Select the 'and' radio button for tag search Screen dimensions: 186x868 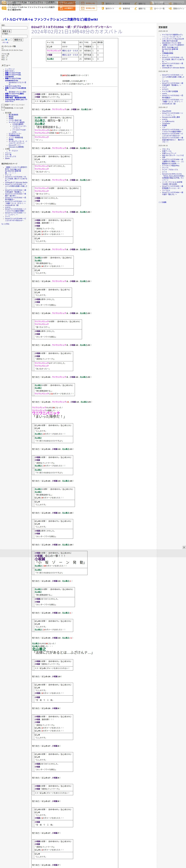[6, 39]
